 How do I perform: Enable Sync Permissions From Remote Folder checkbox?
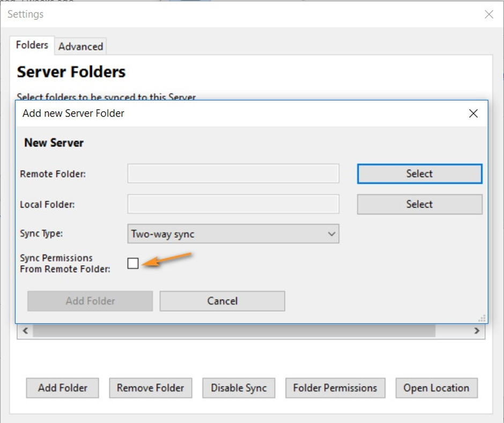133,263
